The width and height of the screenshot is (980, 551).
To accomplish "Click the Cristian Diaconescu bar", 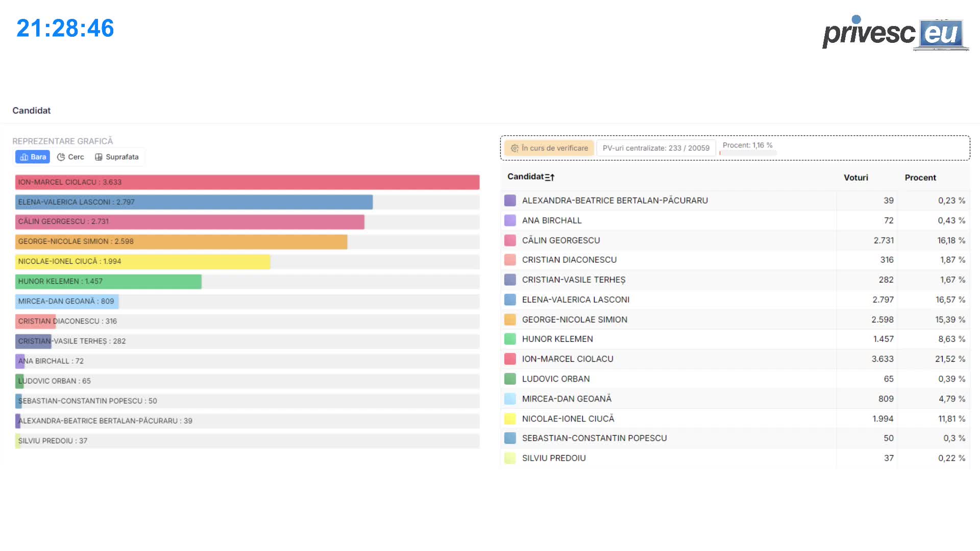I will [x=35, y=321].
